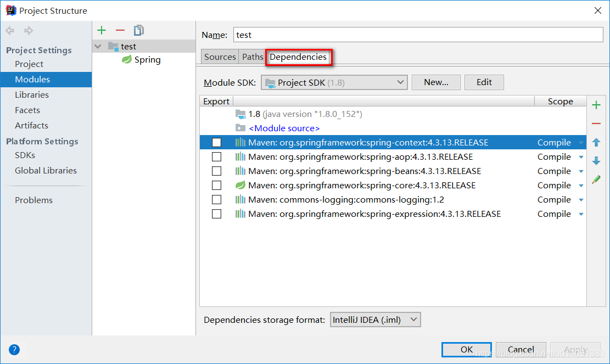This screenshot has width=610, height=364.
Task: Click library icon of commons-logging row
Action: point(240,199)
